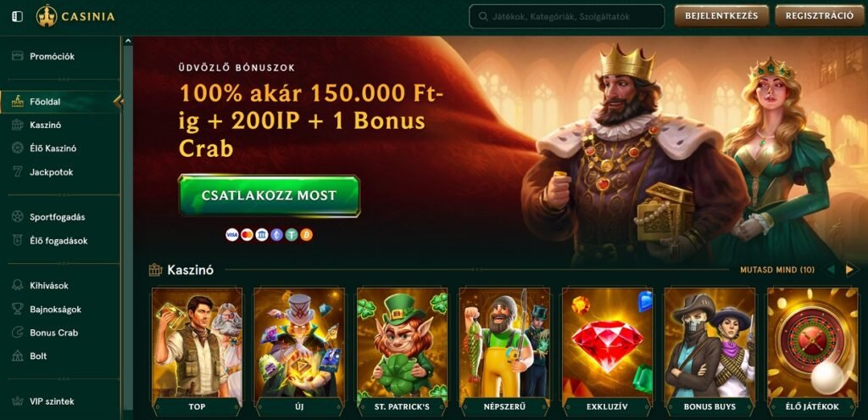Open the St. Patrick's category thumbnail
The height and width of the screenshot is (420, 868).
pyautogui.click(x=402, y=351)
